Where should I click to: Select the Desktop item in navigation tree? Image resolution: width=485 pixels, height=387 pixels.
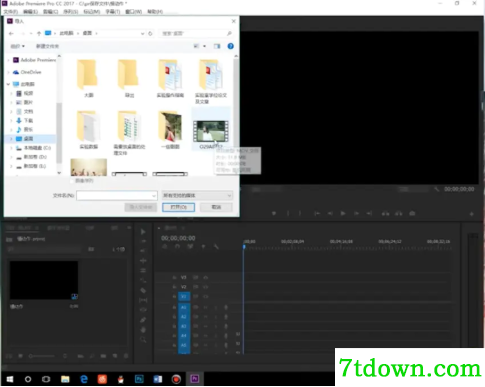[31, 138]
